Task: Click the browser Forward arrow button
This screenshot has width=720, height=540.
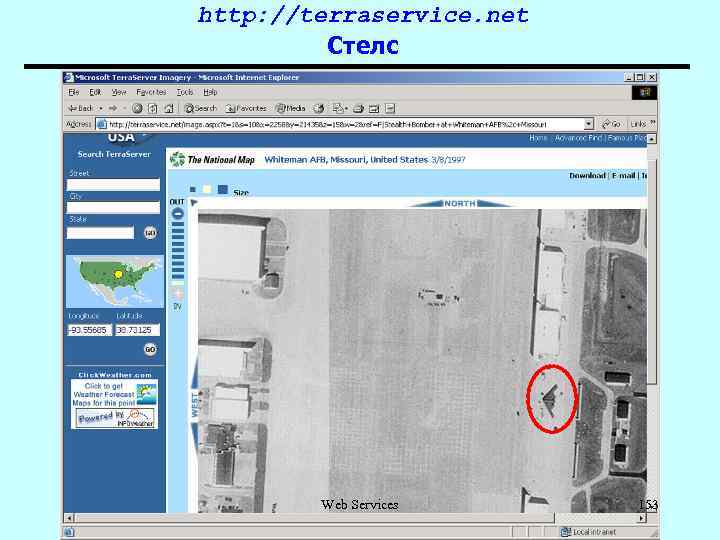Action: tap(113, 108)
